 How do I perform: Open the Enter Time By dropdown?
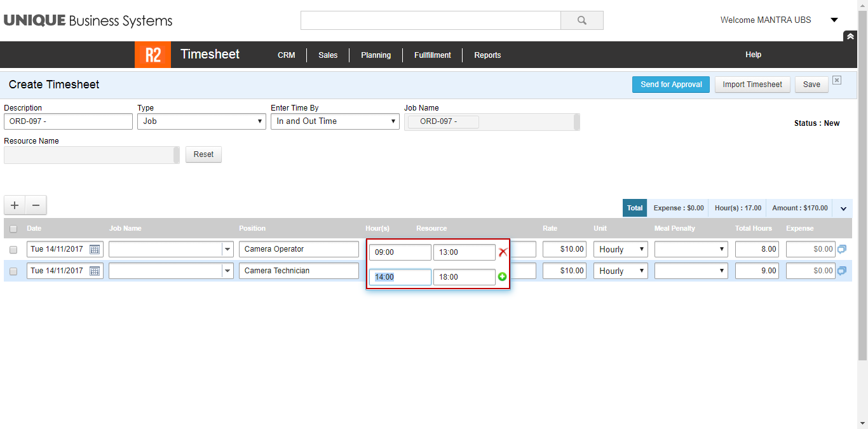pyautogui.click(x=335, y=121)
